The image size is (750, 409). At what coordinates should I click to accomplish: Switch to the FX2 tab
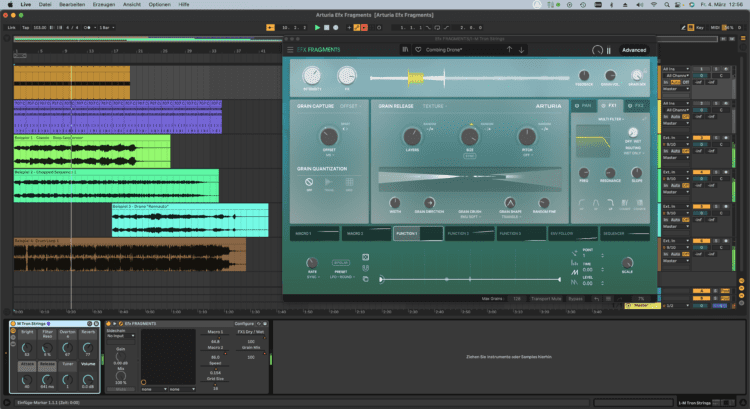(636, 106)
